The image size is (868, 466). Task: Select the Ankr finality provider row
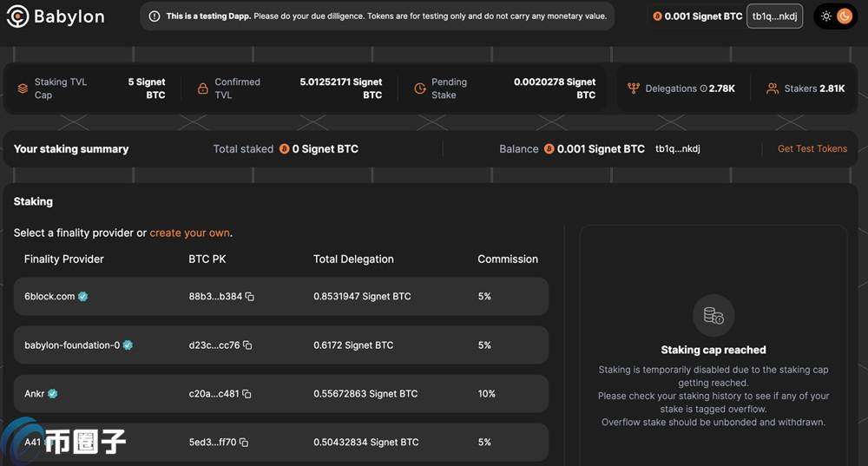(280, 394)
